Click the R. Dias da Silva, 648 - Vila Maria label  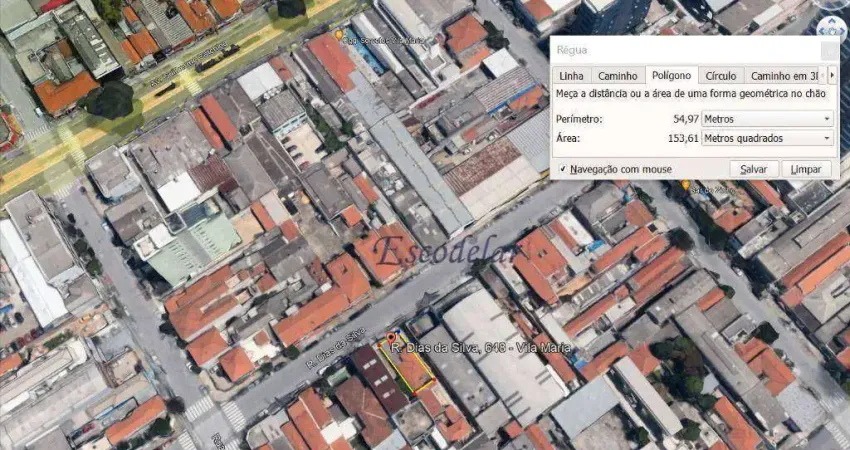tap(480, 348)
